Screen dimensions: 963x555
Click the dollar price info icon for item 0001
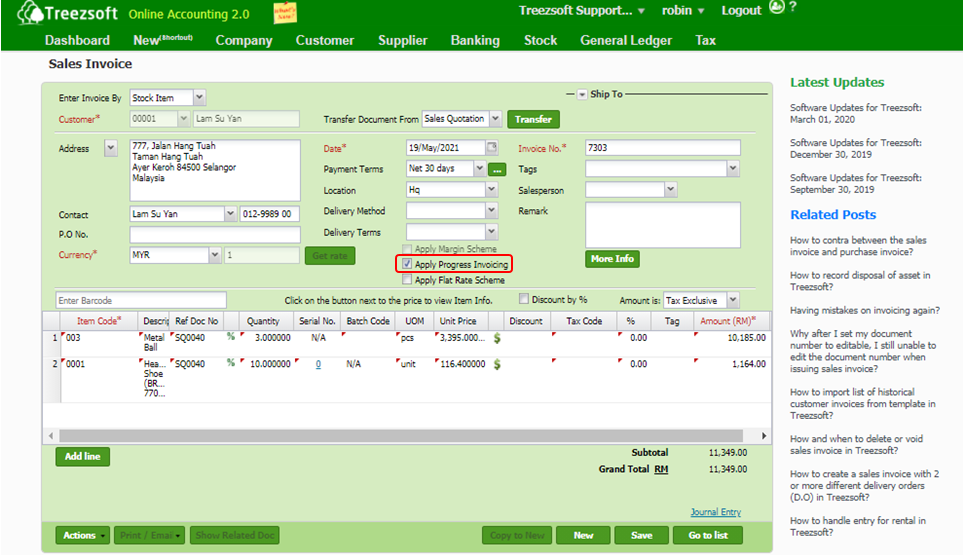coord(497,364)
